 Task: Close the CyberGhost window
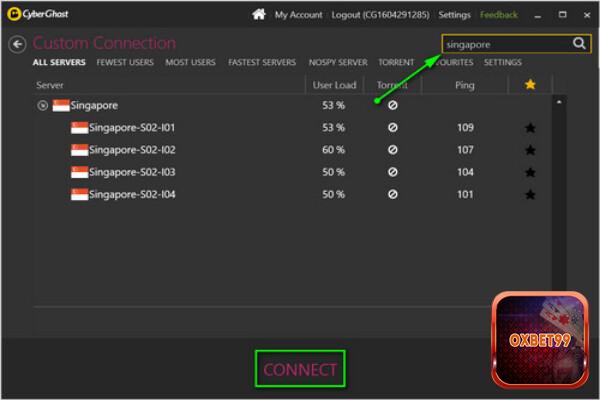pyautogui.click(x=587, y=15)
